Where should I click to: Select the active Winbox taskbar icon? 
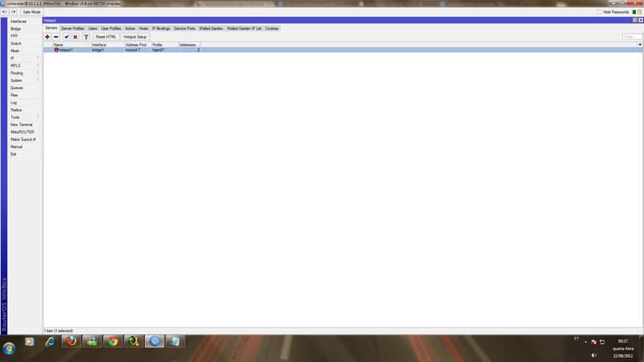[155, 341]
